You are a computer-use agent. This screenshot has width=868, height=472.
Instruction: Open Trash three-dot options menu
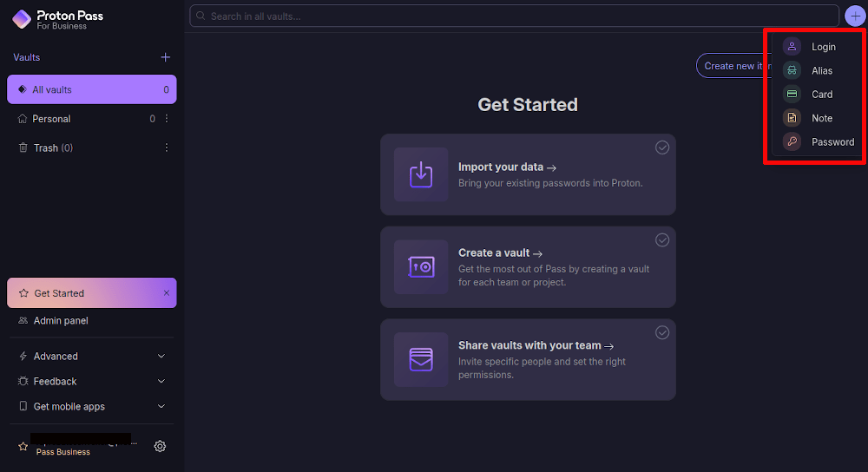tap(166, 147)
